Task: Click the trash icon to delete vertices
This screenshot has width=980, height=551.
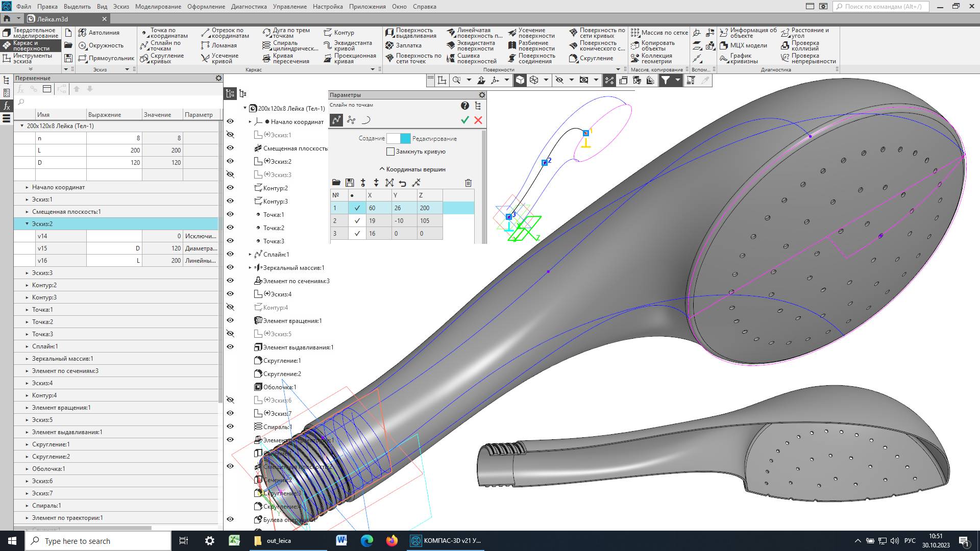Action: 468,183
